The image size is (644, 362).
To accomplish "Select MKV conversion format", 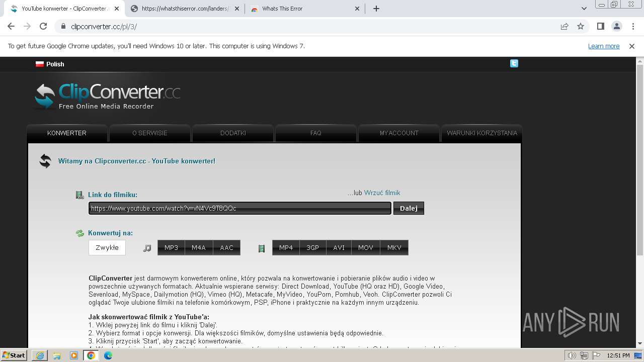I will point(394,247).
